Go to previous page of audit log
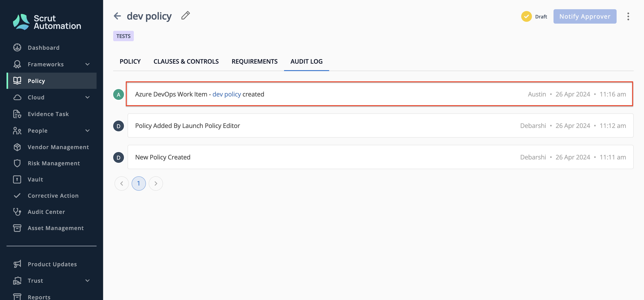 coord(121,184)
